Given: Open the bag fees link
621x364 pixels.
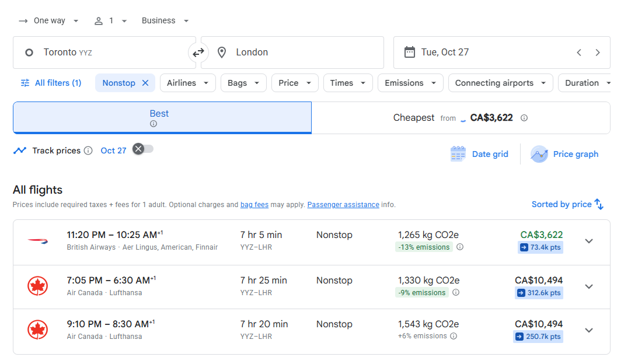Looking at the screenshot, I should (x=254, y=205).
